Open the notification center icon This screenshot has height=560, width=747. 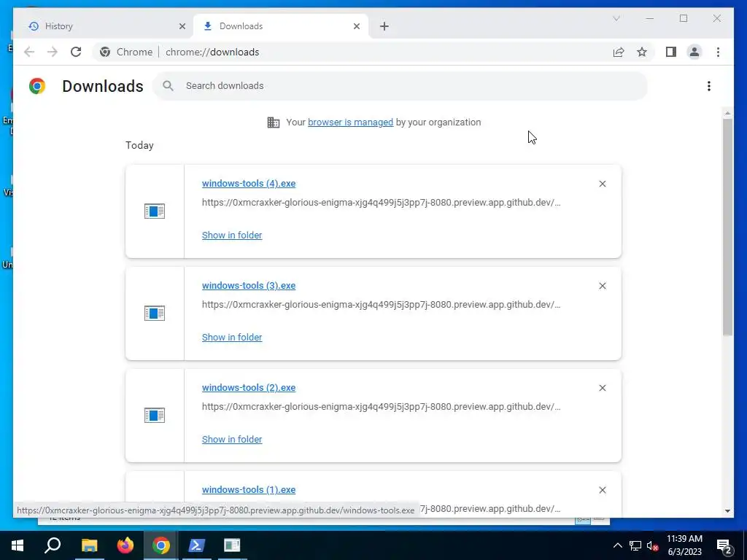tap(724, 545)
